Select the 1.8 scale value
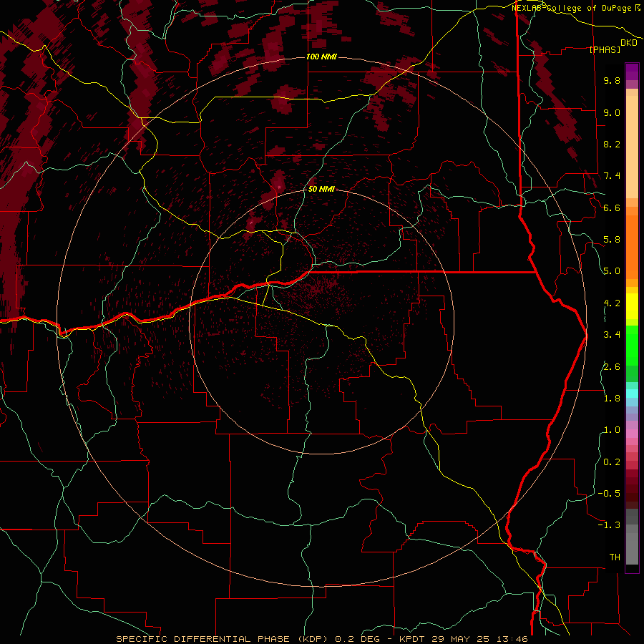 tap(612, 399)
